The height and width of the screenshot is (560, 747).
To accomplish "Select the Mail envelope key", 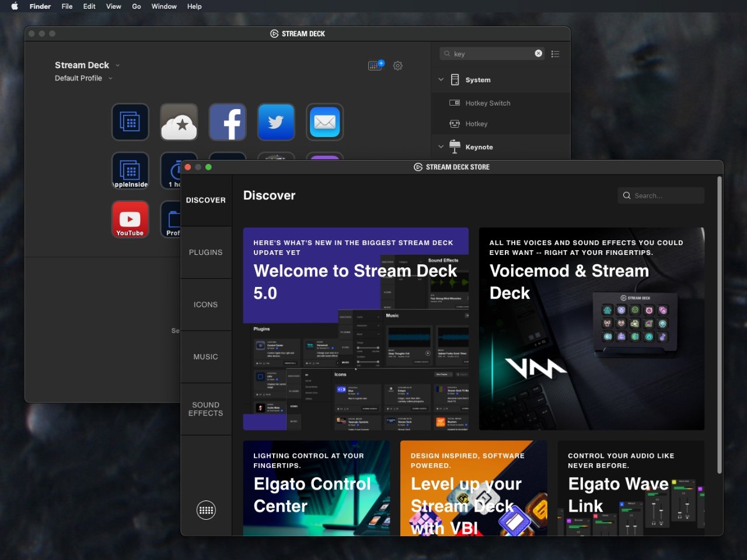I will [324, 122].
